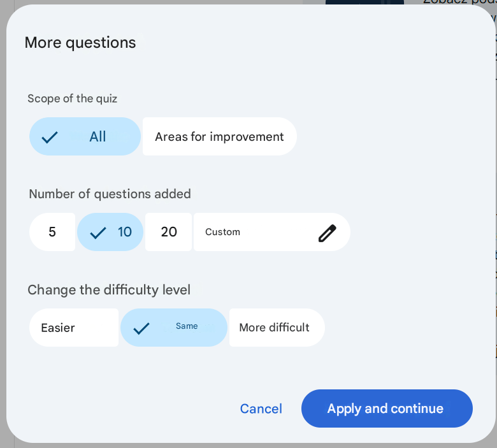The height and width of the screenshot is (448, 497).
Task: Set number of questions to 5
Action: pyautogui.click(x=52, y=232)
